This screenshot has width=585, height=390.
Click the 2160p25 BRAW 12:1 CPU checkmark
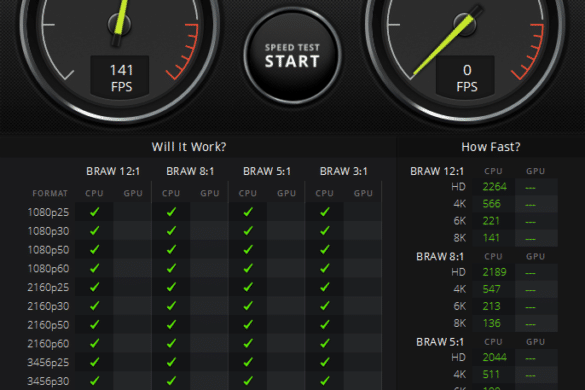[x=94, y=287]
